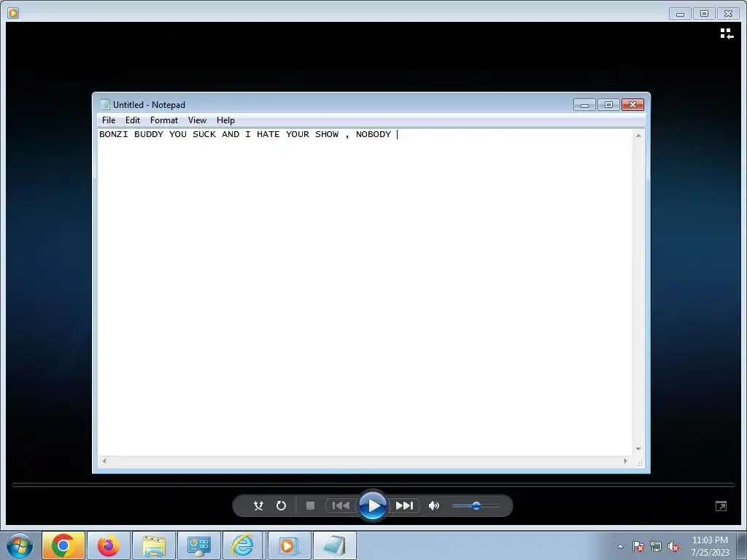
Task: Start playback with the Play button
Action: (373, 506)
